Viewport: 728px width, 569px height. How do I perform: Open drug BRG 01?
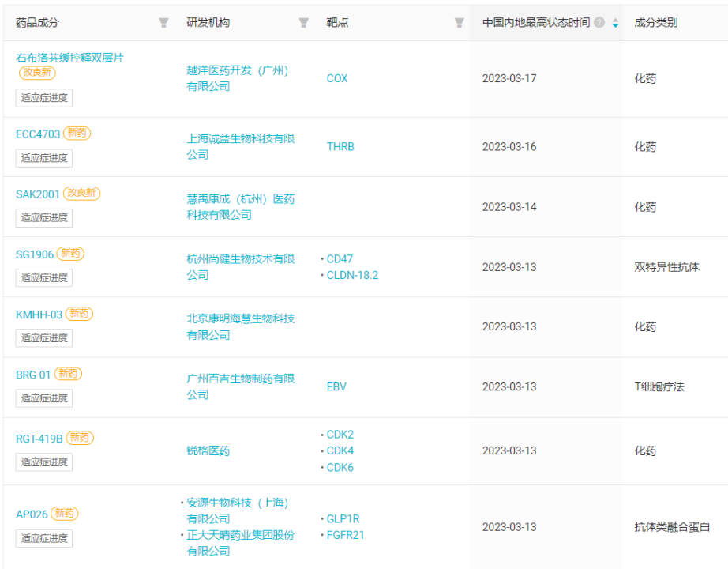pyautogui.click(x=33, y=375)
